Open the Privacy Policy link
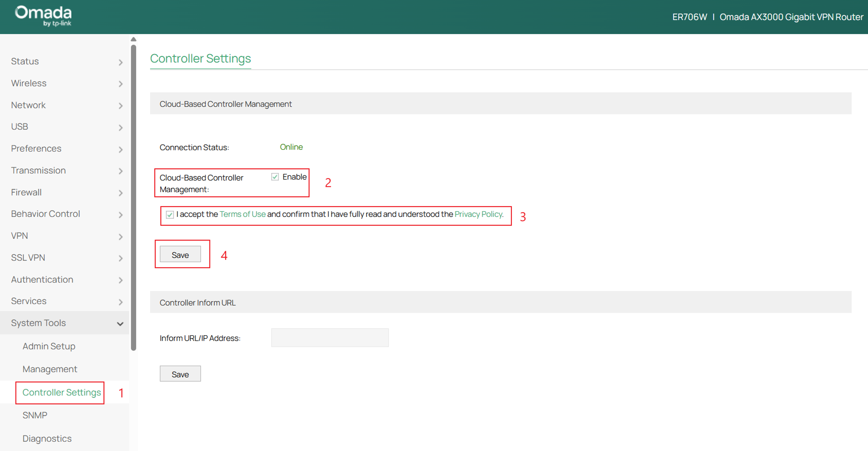This screenshot has width=868, height=451. [x=478, y=214]
